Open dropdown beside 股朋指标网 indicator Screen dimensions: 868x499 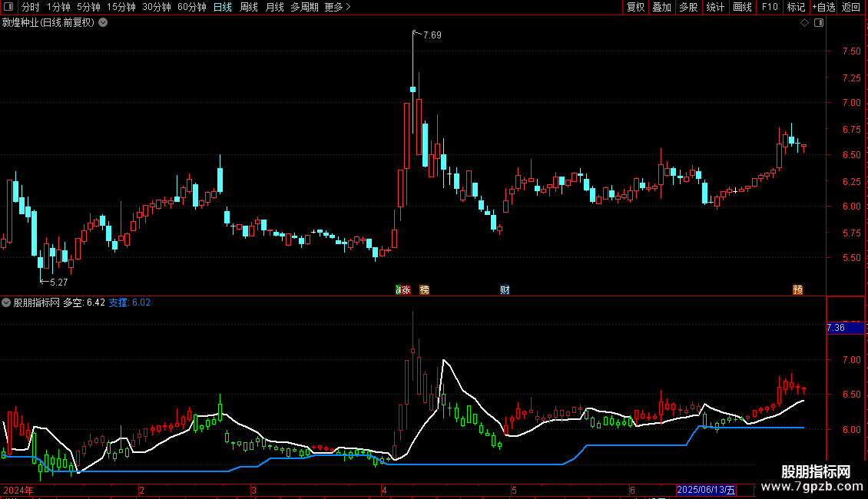pyautogui.click(x=6, y=302)
